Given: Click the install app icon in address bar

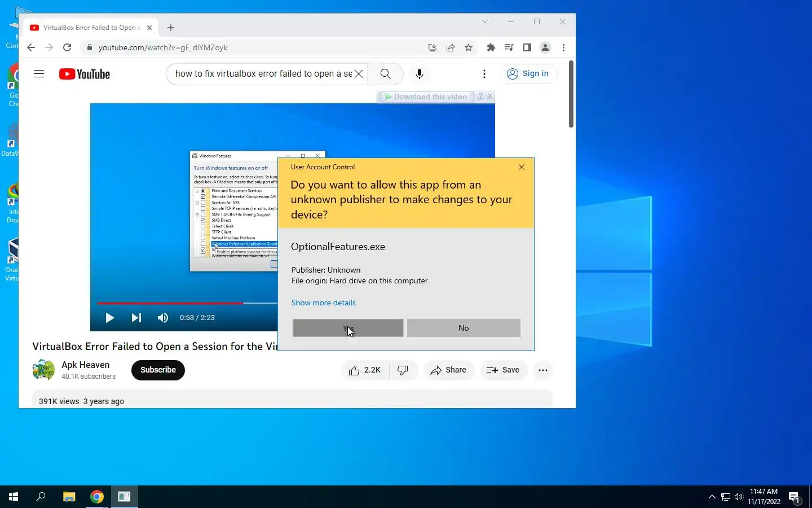Looking at the screenshot, I should tap(433, 47).
